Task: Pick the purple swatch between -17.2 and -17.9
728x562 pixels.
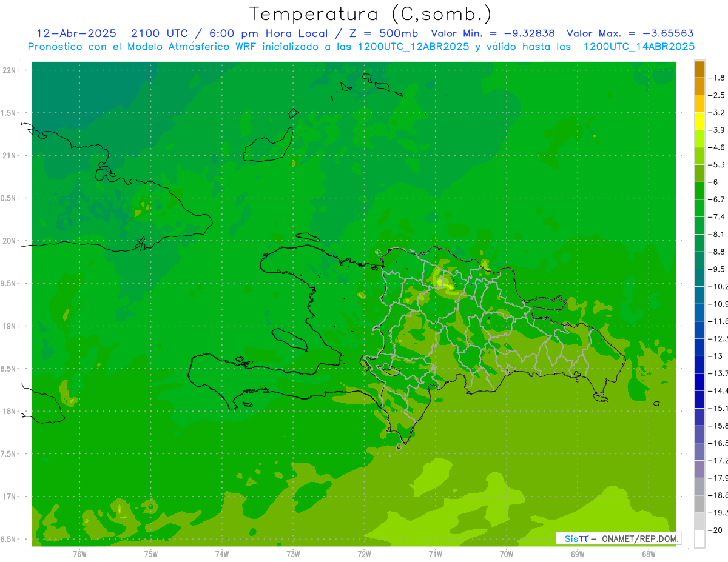Action: click(x=700, y=469)
